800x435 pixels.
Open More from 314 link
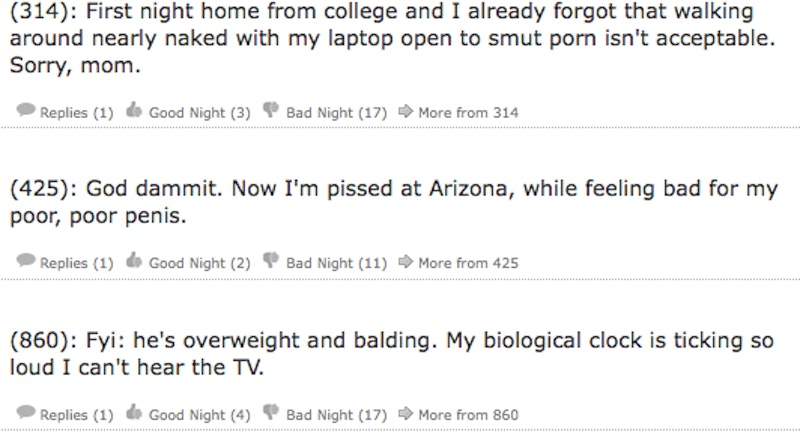468,113
